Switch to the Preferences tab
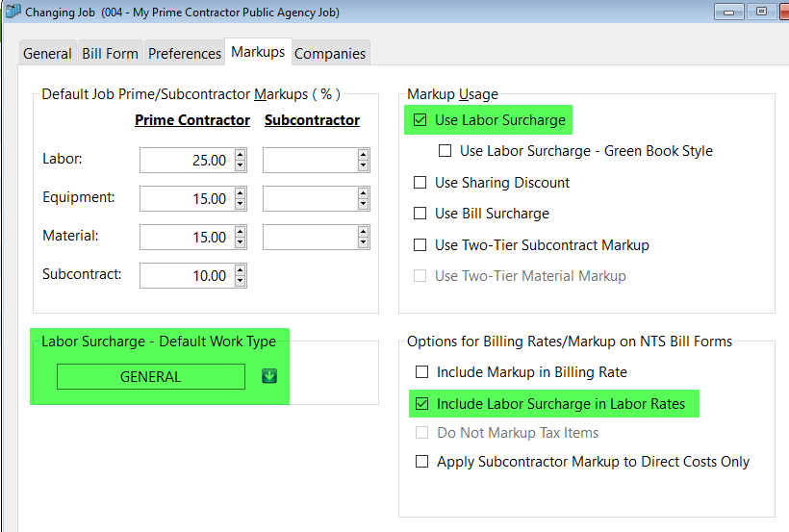This screenshot has height=532, width=789. click(185, 53)
